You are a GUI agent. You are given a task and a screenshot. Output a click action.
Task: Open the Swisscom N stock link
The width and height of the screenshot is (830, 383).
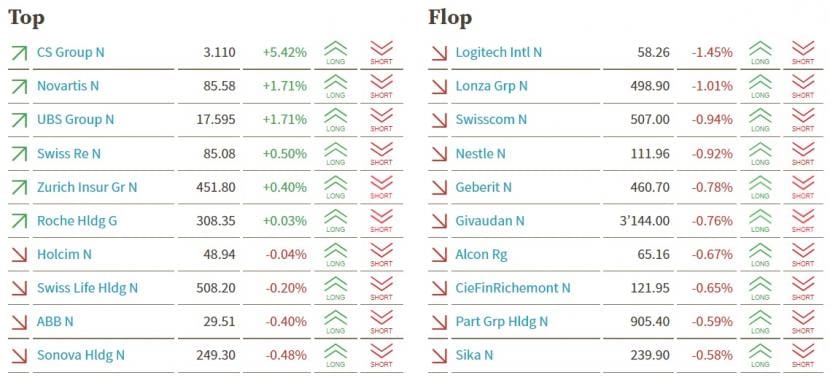pos(491,120)
